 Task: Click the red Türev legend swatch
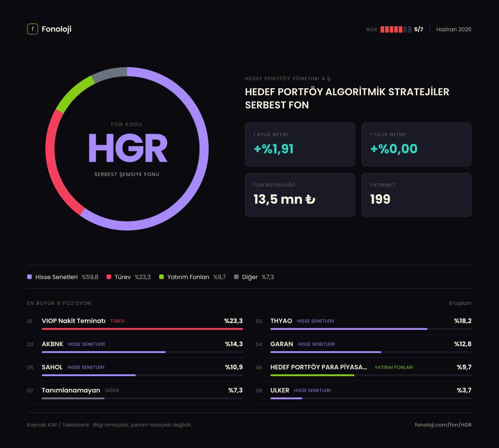pyautogui.click(x=109, y=277)
